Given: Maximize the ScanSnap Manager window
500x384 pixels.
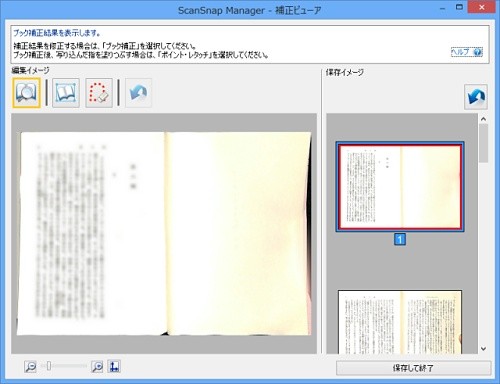Looking at the screenshot, I should coord(459,7).
